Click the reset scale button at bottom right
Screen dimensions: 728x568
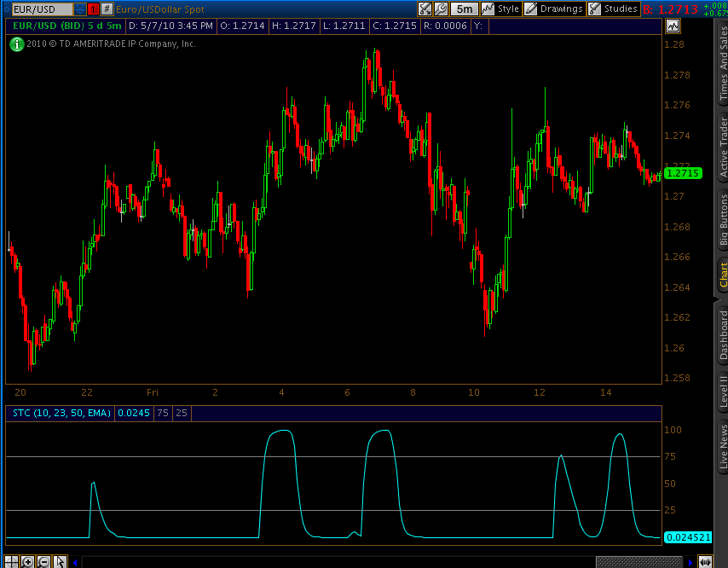(x=705, y=562)
